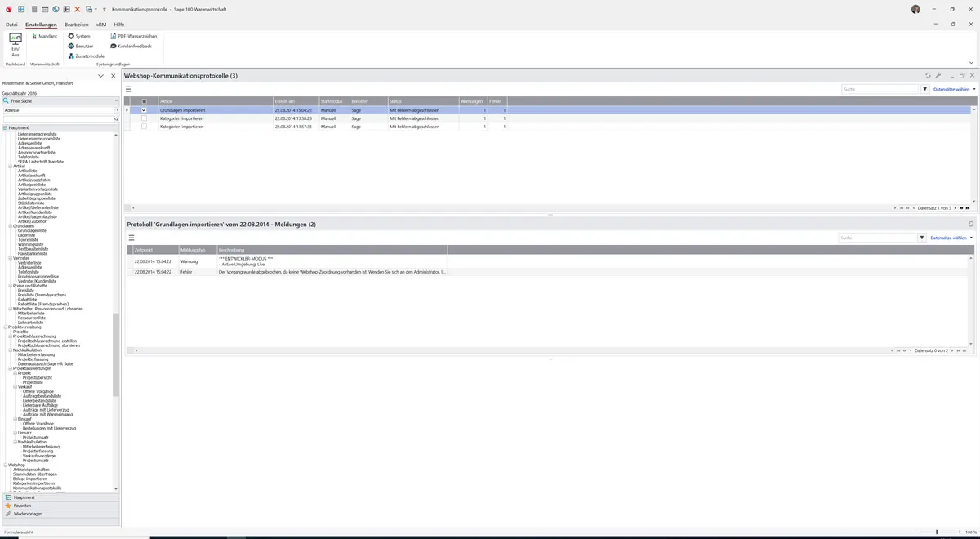Click filter funnel icon in Meldungen list
The height and width of the screenshot is (539, 980).
pos(922,238)
